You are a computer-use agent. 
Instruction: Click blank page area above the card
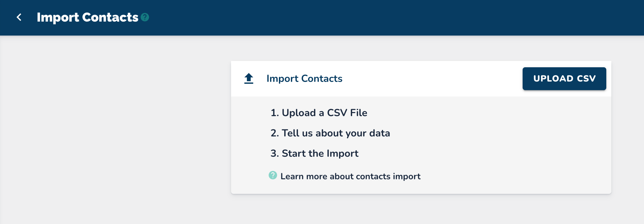(x=412, y=48)
